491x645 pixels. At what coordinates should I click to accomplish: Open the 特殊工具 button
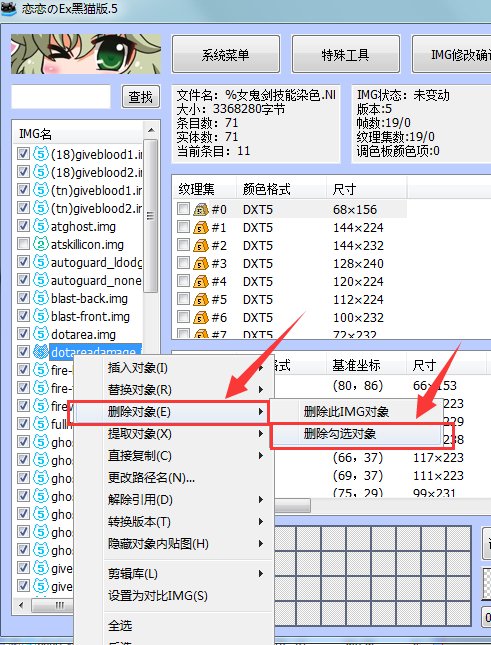(346, 54)
